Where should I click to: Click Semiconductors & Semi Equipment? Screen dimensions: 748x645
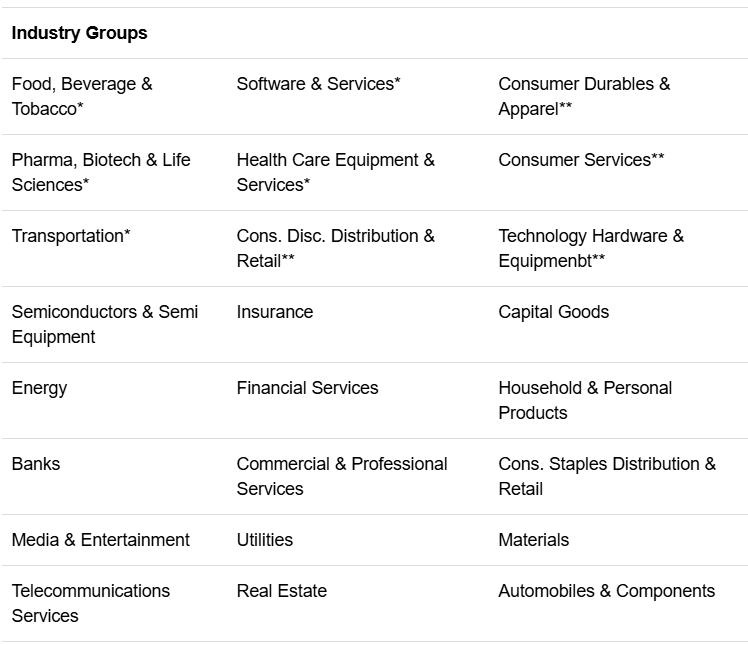click(105, 324)
